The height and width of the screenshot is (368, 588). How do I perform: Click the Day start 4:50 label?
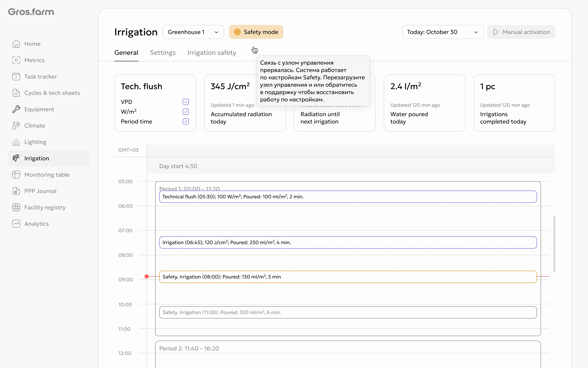coord(178,166)
